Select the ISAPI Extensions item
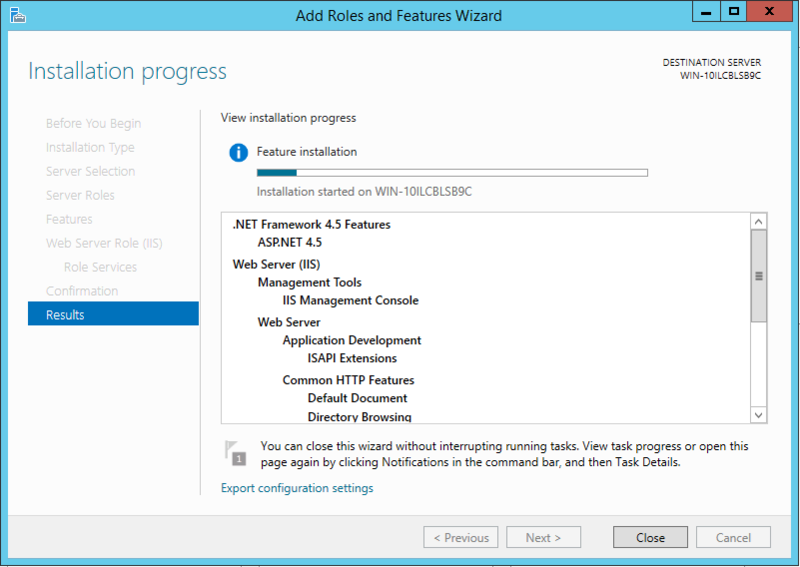Viewport: 800px width, 567px height. [352, 358]
